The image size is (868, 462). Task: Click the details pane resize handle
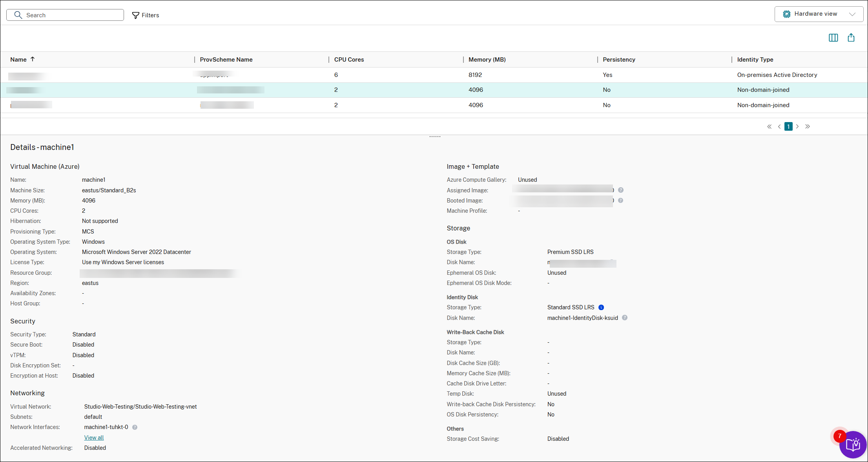(435, 137)
